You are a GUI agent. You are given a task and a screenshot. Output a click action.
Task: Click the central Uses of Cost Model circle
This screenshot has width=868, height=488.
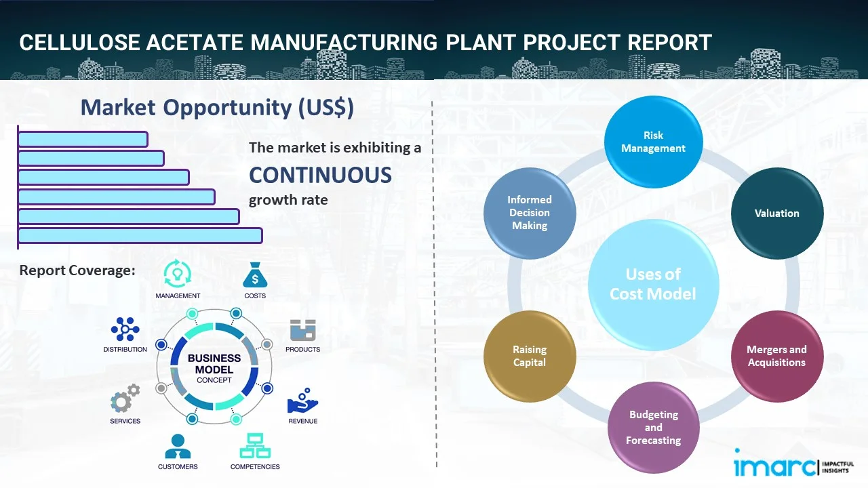click(653, 284)
